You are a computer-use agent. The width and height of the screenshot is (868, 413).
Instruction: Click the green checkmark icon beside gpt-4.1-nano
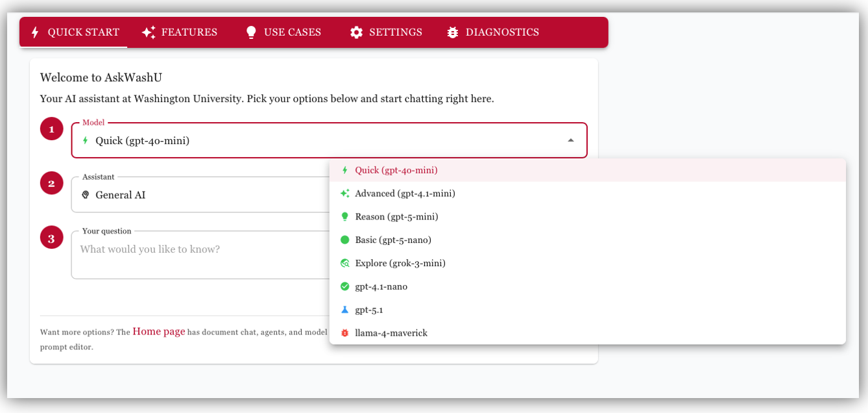[345, 286]
